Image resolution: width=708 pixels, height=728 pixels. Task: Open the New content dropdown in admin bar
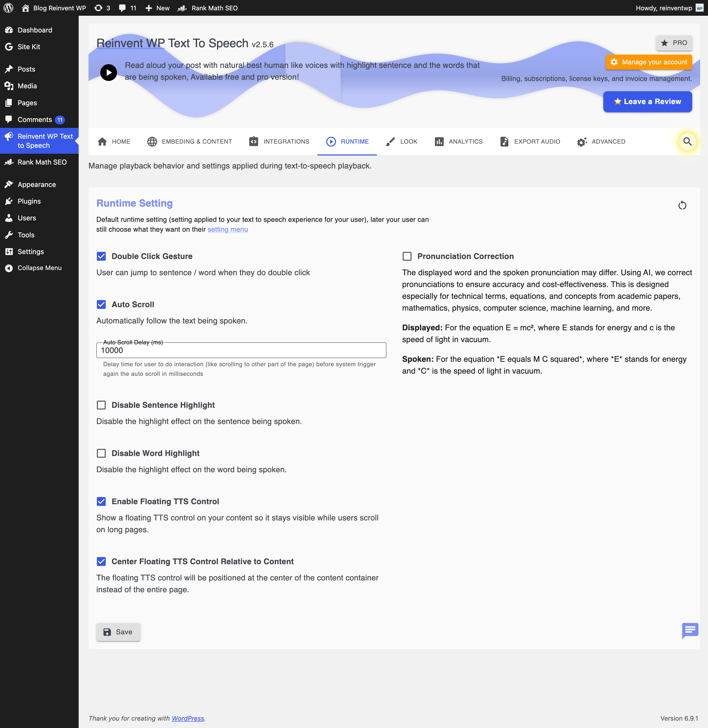pyautogui.click(x=158, y=8)
